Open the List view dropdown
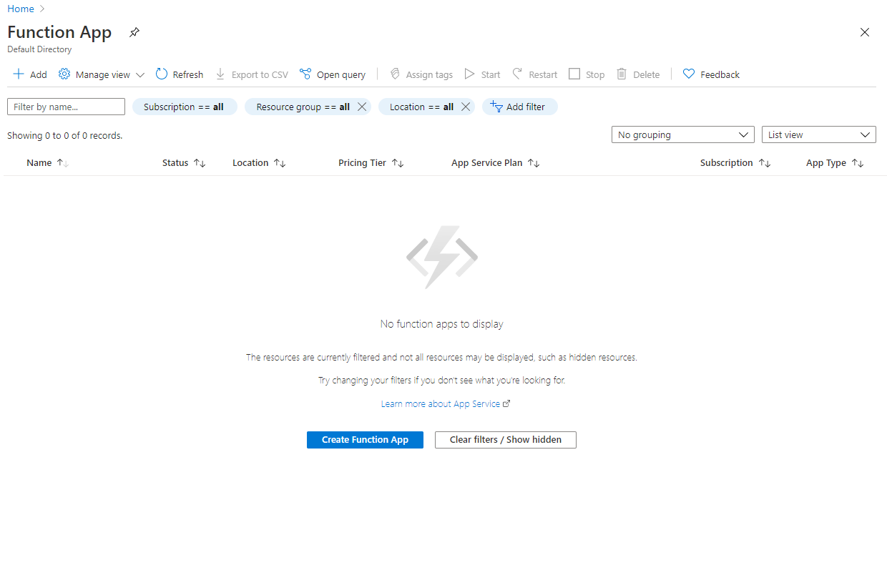The height and width of the screenshot is (588, 887). [x=819, y=134]
